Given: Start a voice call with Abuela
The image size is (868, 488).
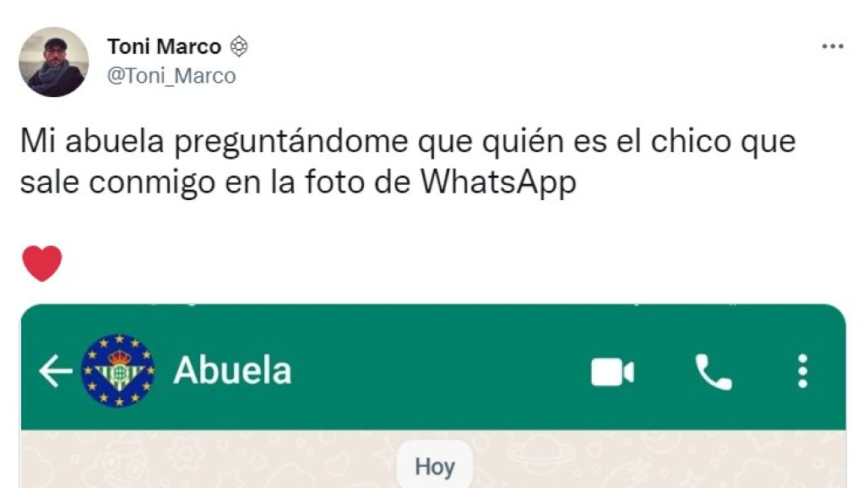Looking at the screenshot, I should [x=713, y=371].
